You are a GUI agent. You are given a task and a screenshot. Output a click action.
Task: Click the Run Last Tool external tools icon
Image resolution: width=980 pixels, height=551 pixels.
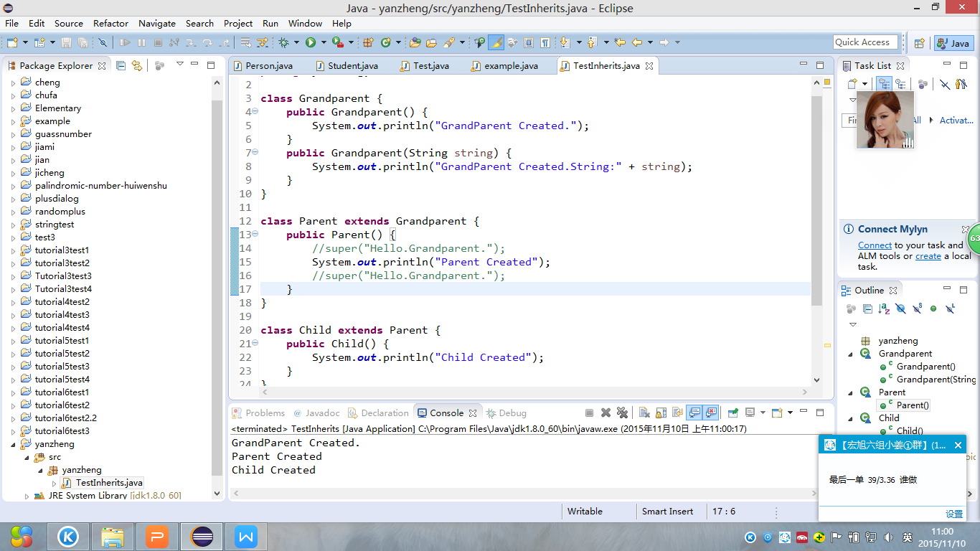point(337,42)
